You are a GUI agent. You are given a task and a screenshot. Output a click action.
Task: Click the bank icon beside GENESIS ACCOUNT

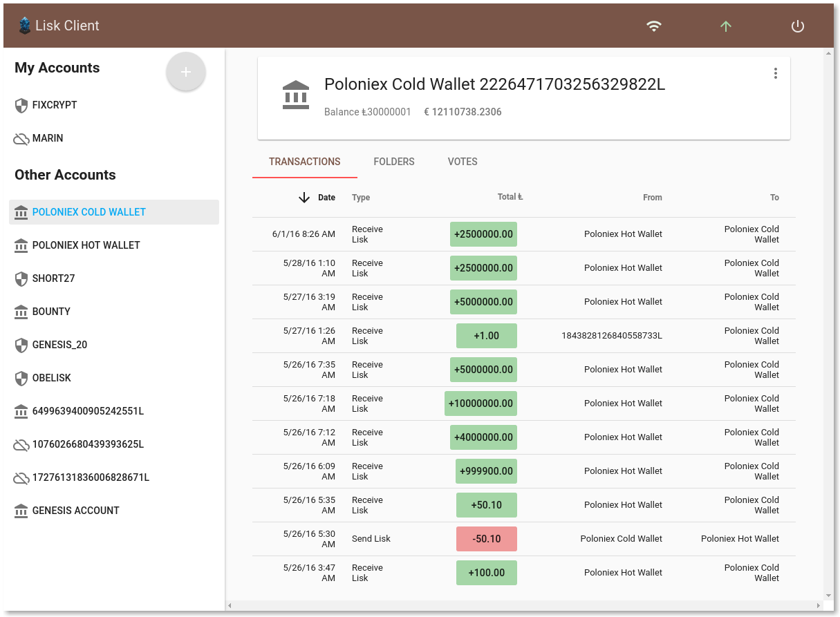21,511
